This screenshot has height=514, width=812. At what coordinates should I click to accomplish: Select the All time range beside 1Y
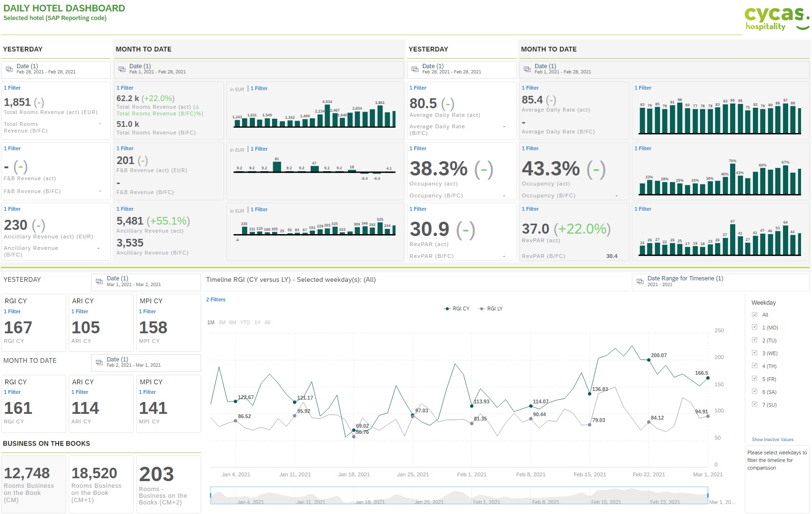tap(268, 322)
